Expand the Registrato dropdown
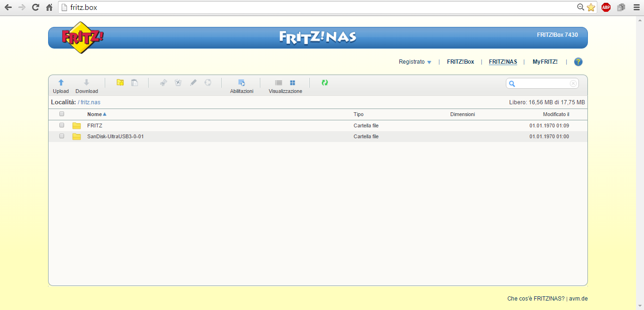Screen dimensions: 644x310 415,62
